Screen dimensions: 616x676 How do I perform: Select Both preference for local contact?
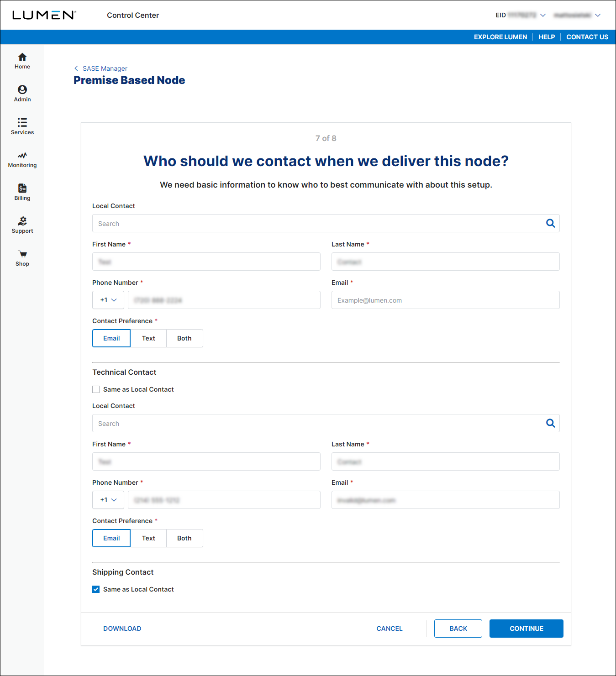184,338
